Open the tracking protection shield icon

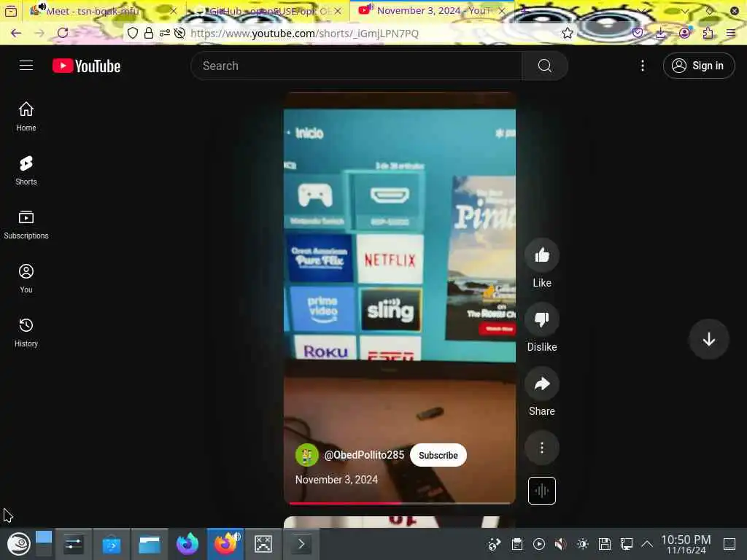[x=133, y=33]
